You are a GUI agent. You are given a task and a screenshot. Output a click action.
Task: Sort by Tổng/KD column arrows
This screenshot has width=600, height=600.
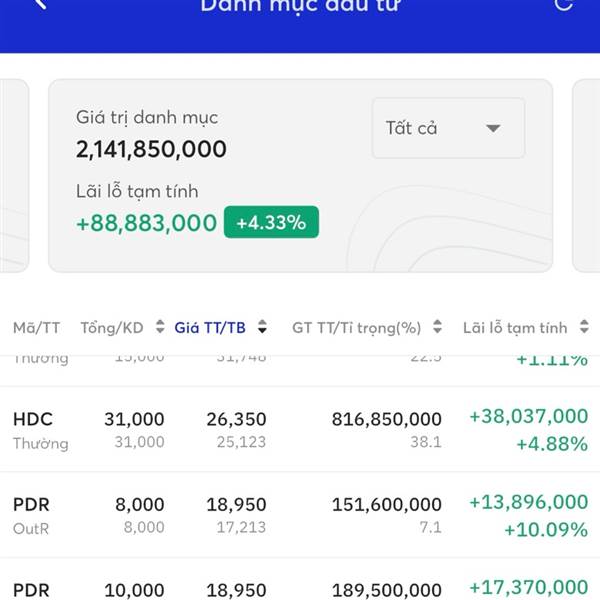click(160, 327)
